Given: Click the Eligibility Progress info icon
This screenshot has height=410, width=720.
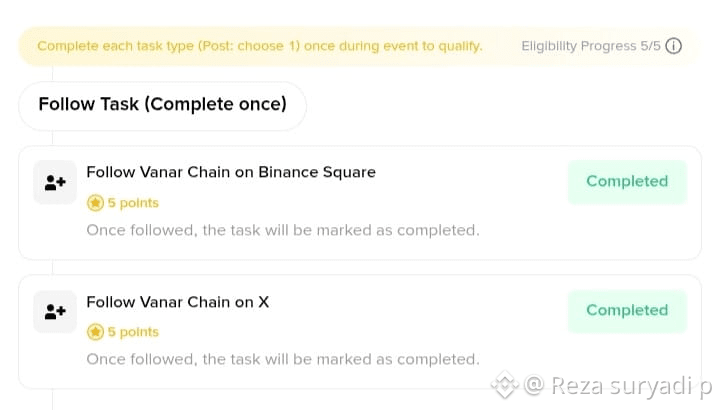Looking at the screenshot, I should point(674,46).
